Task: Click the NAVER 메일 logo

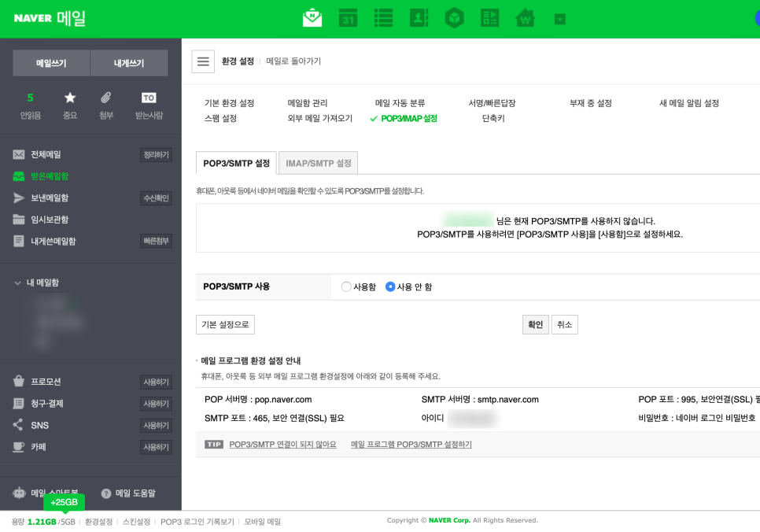Action: (50, 18)
